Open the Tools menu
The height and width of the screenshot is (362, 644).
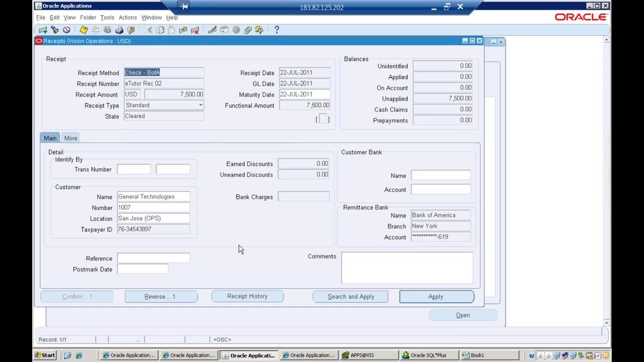(107, 18)
